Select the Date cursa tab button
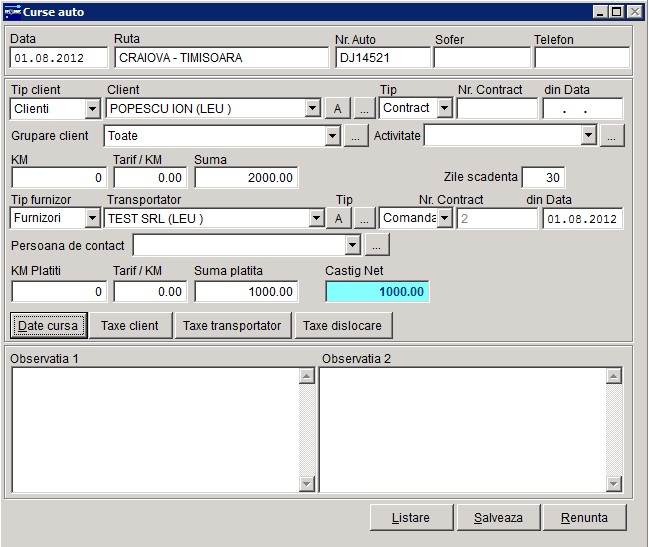649x547 pixels. click(x=48, y=326)
